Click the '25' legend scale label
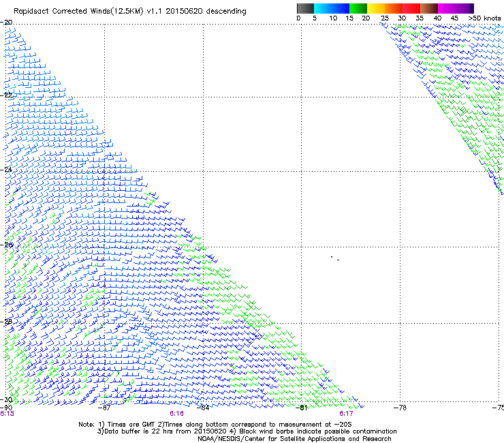Screen dimensions: 504x443 (385, 18)
